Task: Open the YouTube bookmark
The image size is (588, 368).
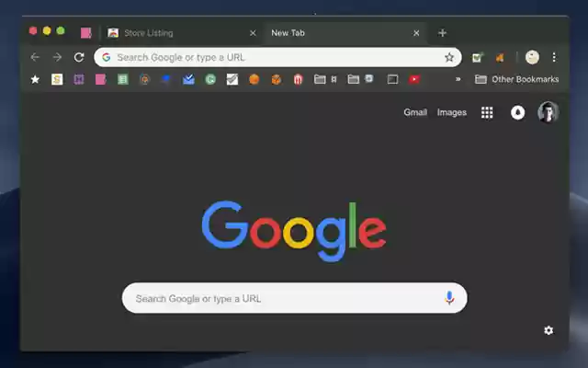Action: [x=414, y=79]
